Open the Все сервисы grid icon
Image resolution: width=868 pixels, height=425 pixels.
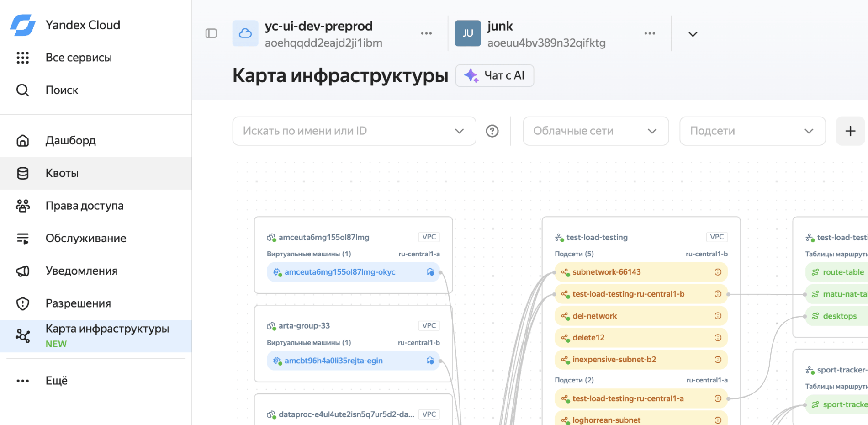[x=22, y=58]
